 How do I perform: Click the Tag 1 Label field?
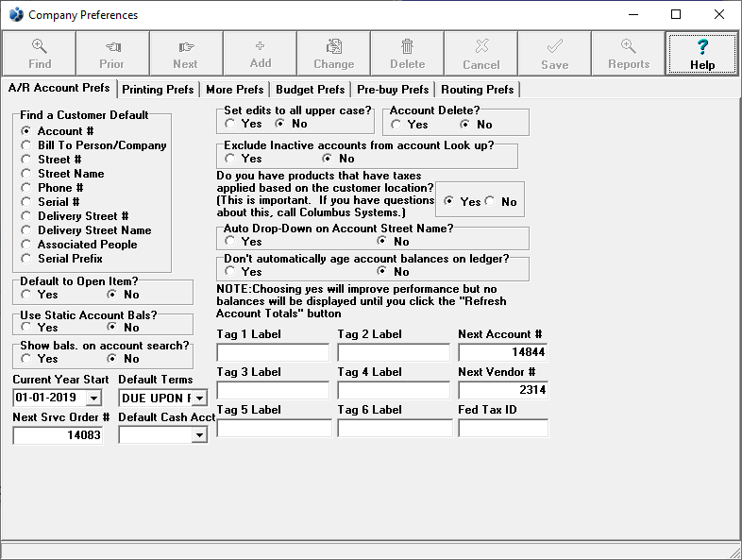(x=273, y=353)
